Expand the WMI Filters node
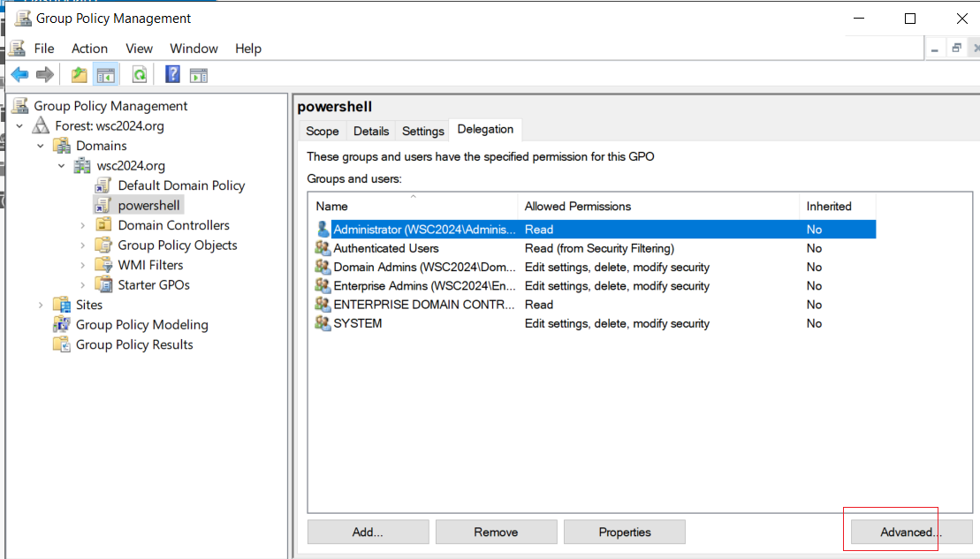This screenshot has height=559, width=980. click(82, 266)
